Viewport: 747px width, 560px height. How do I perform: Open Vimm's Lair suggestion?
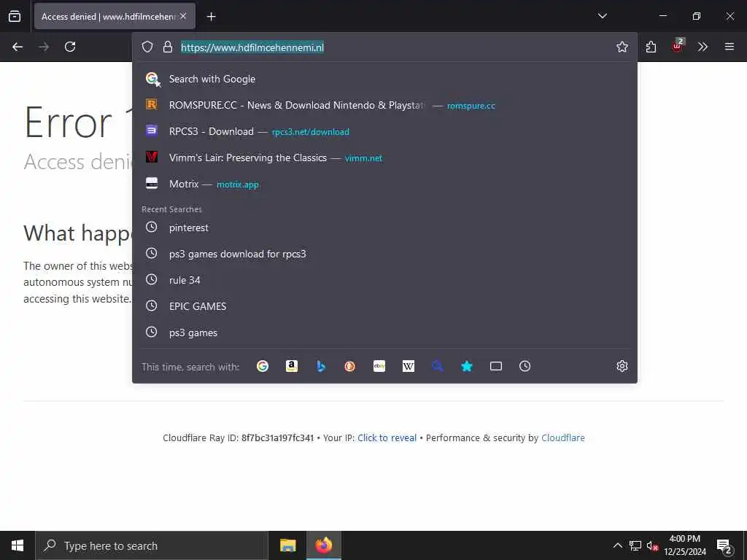(x=384, y=157)
